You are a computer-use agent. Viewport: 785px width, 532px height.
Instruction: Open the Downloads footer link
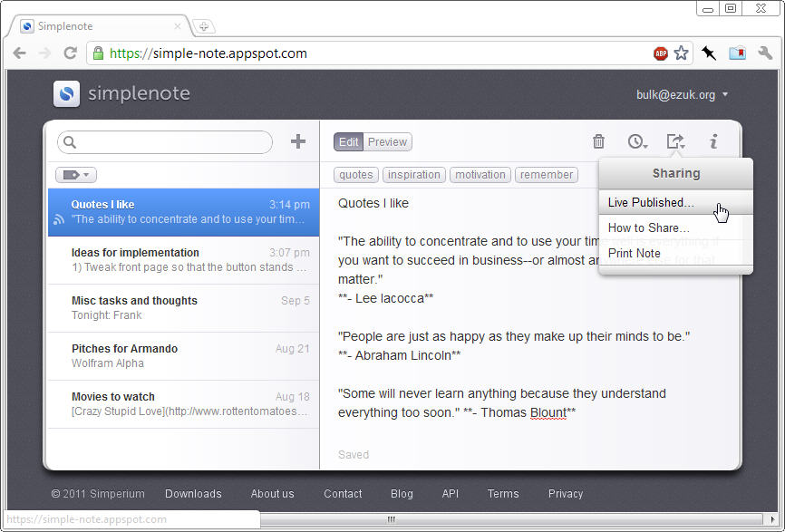[x=193, y=493]
